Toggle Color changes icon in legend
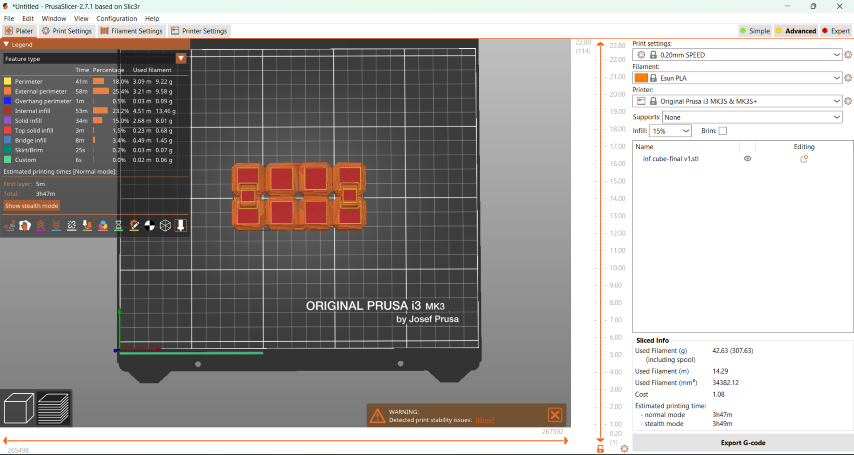 click(x=103, y=225)
